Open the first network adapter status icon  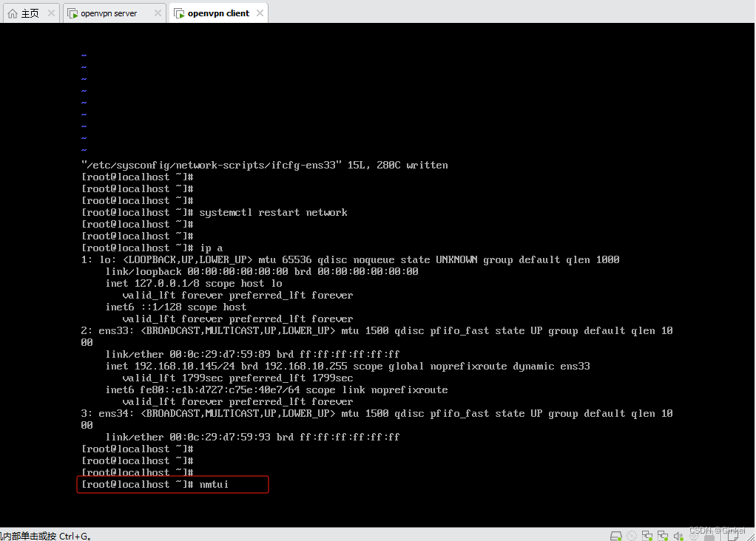[647, 536]
